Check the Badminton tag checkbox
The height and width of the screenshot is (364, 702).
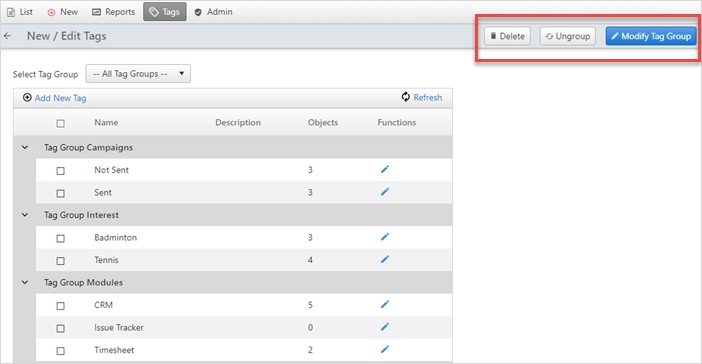60,238
